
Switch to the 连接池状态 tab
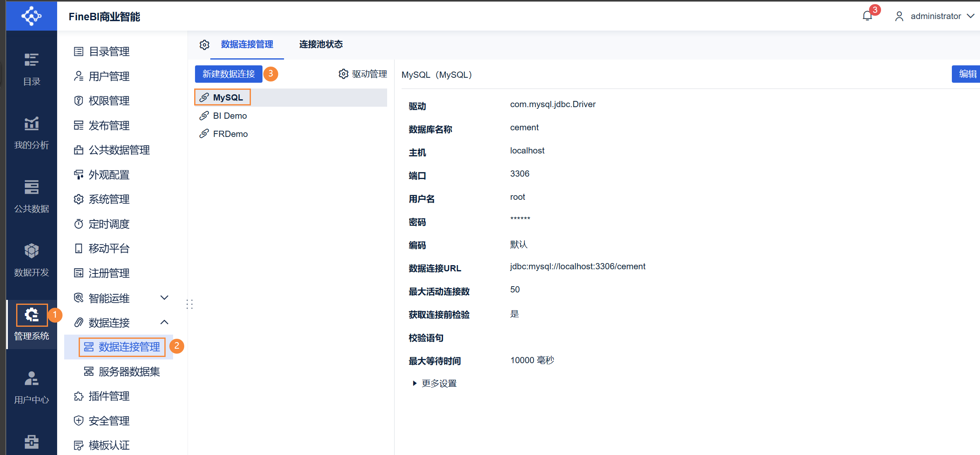click(x=321, y=45)
